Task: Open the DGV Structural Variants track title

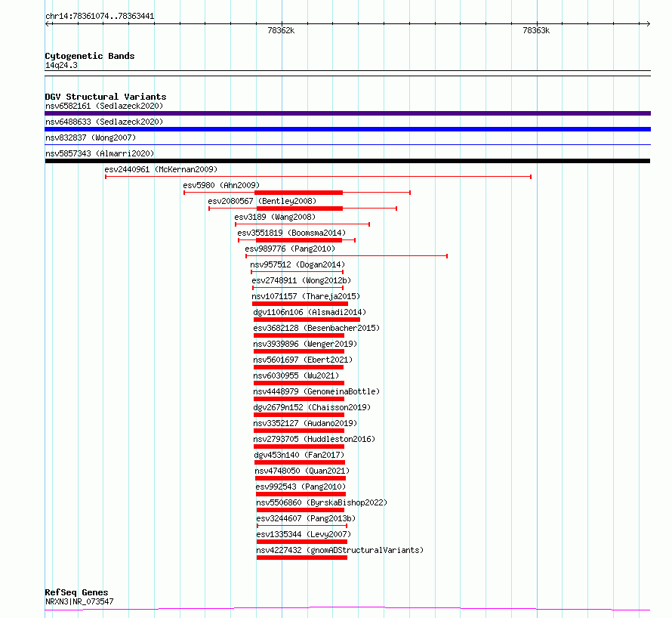Action: pos(106,97)
